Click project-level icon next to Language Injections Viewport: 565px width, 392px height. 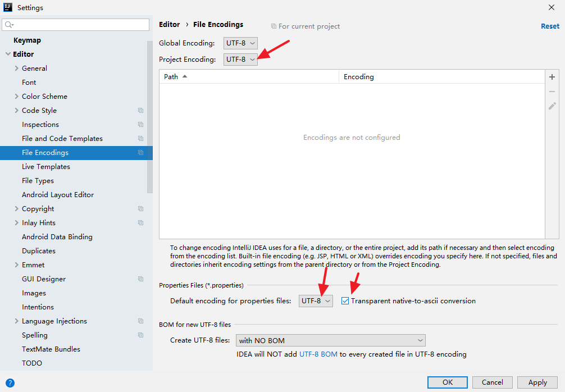click(x=140, y=321)
